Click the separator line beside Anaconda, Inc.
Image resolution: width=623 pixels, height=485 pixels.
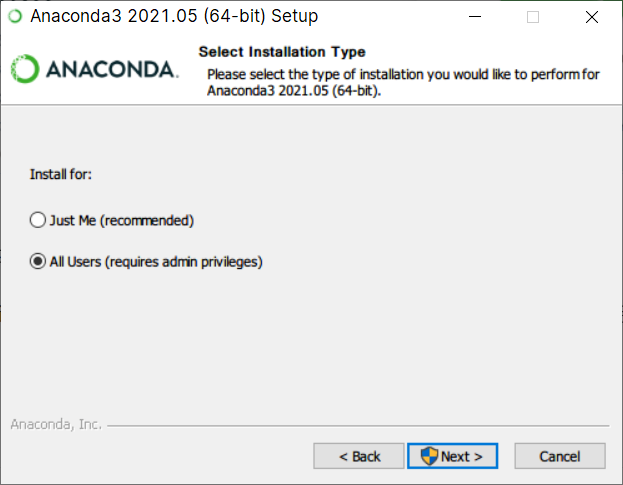pyautogui.click(x=358, y=426)
